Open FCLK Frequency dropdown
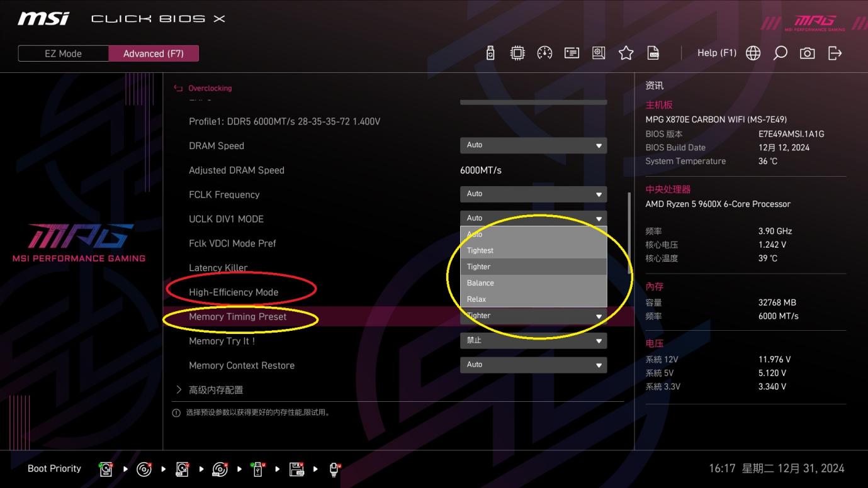The width and height of the screenshot is (868, 488). click(x=533, y=194)
